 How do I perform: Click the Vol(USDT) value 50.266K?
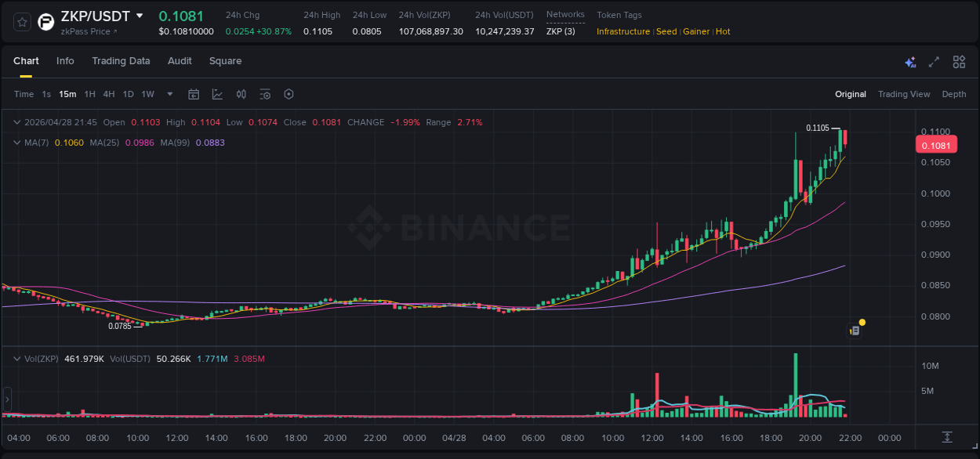coord(174,359)
